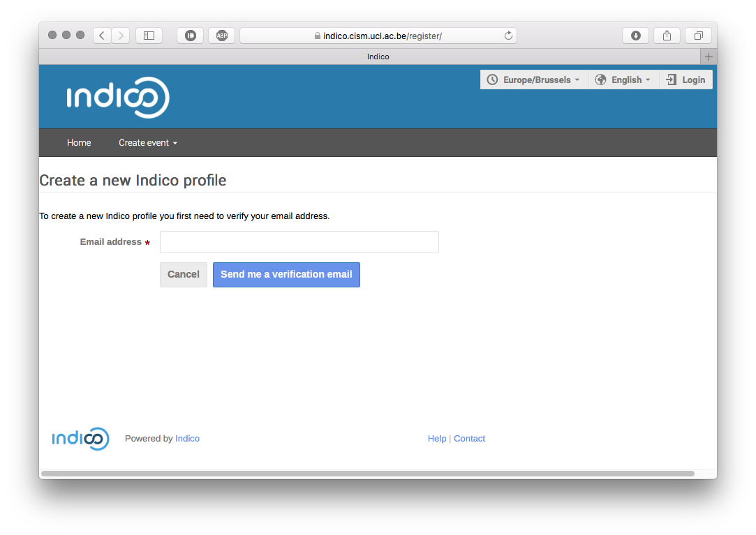The width and height of the screenshot is (756, 535).
Task: Show the Safari sidebar
Action: 149,36
